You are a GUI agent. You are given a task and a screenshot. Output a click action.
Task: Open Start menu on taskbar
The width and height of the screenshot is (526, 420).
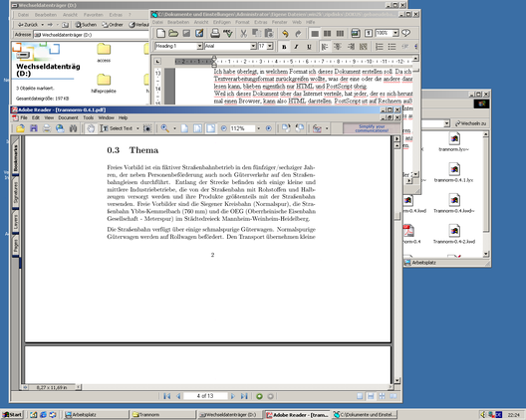pos(12,415)
